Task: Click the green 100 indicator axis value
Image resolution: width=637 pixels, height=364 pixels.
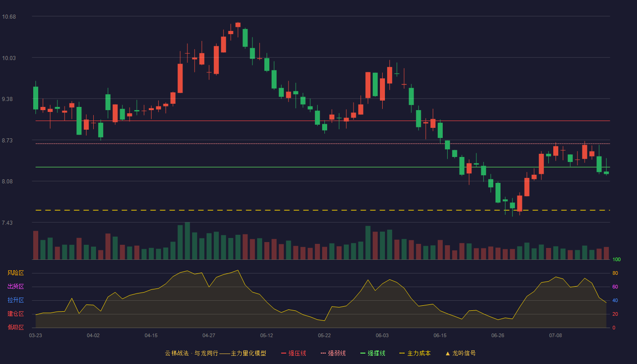Action: pyautogui.click(x=617, y=260)
